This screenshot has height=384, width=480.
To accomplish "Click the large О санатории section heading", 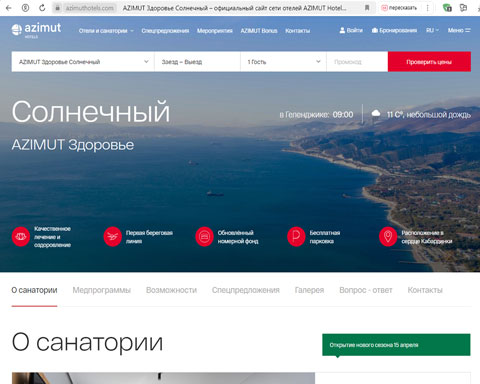I will (87, 342).
